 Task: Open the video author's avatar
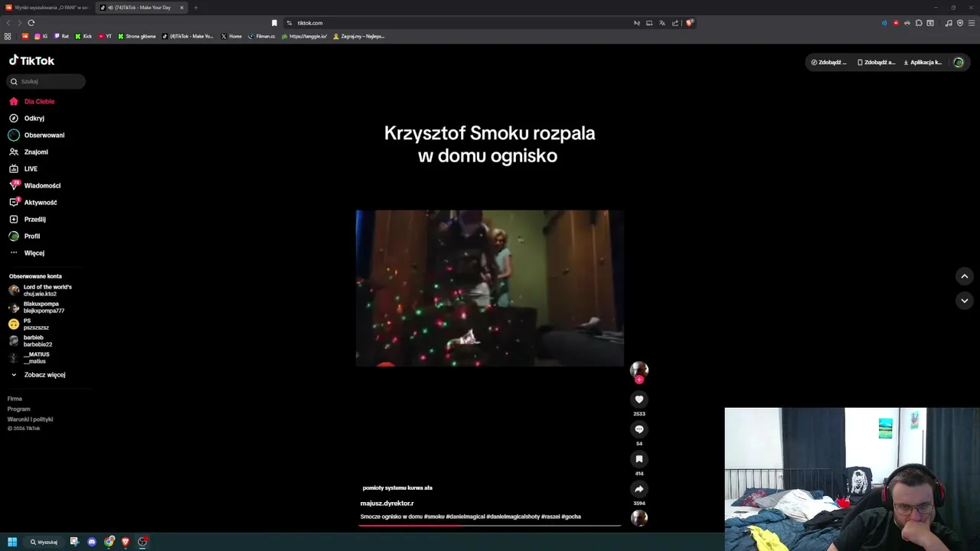click(x=639, y=370)
